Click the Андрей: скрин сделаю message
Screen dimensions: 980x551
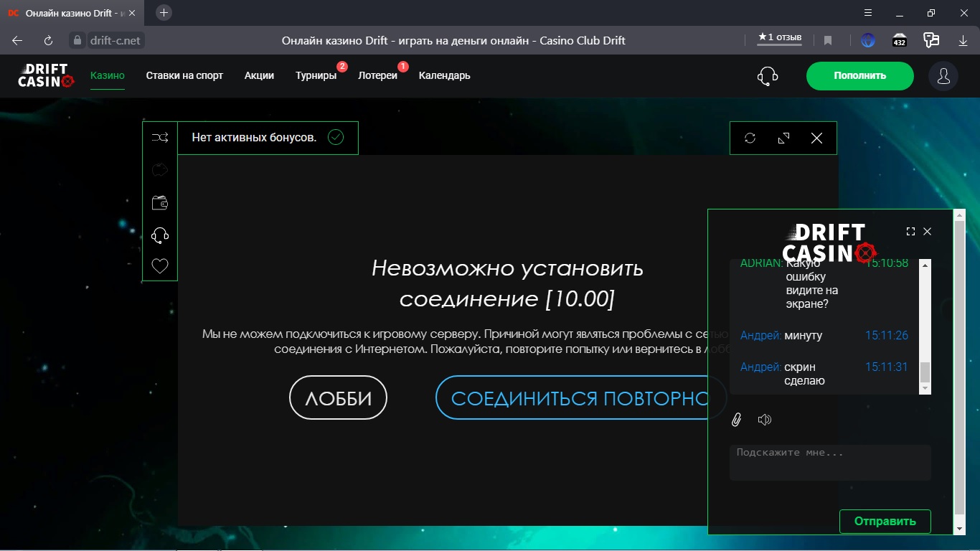[x=824, y=374]
